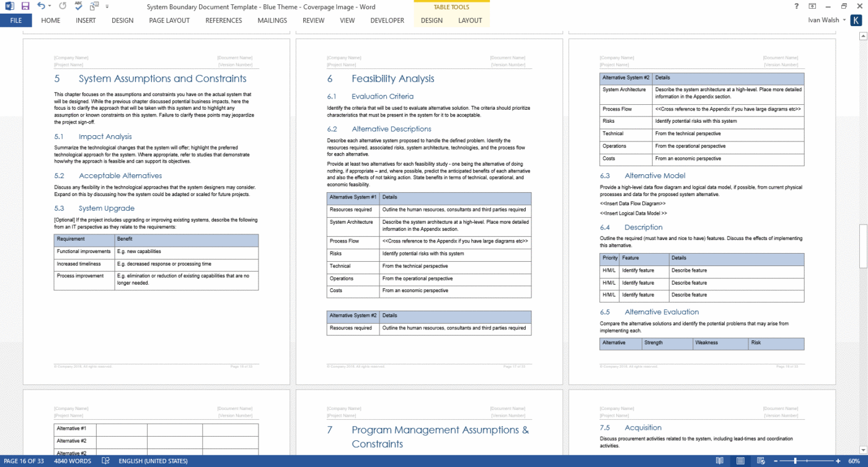
Task: Enable Print Layout view
Action: point(740,461)
